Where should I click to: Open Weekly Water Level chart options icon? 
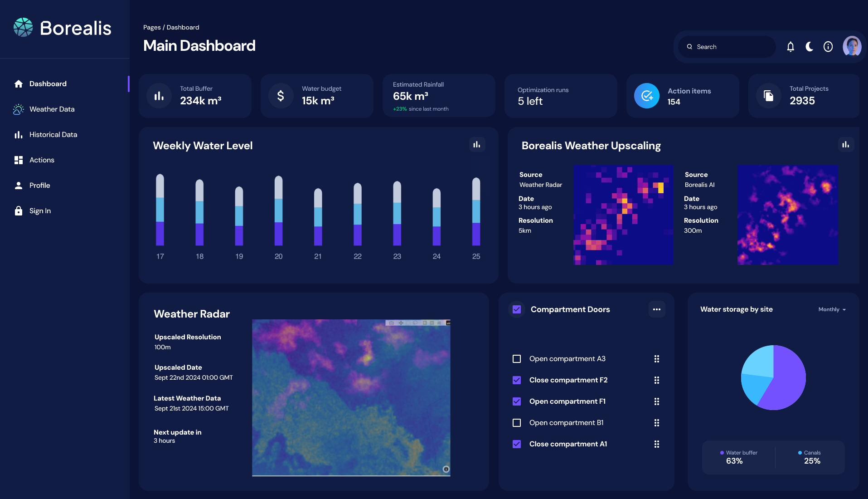tap(477, 145)
